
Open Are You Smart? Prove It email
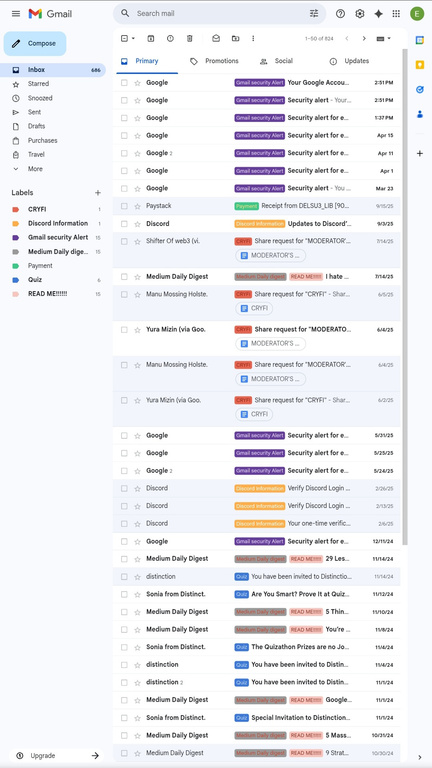(x=256, y=594)
